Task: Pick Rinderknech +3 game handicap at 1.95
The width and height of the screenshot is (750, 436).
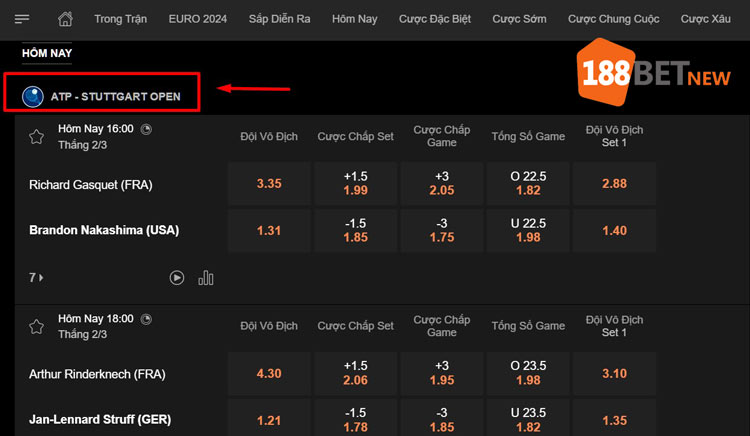Action: (x=442, y=373)
